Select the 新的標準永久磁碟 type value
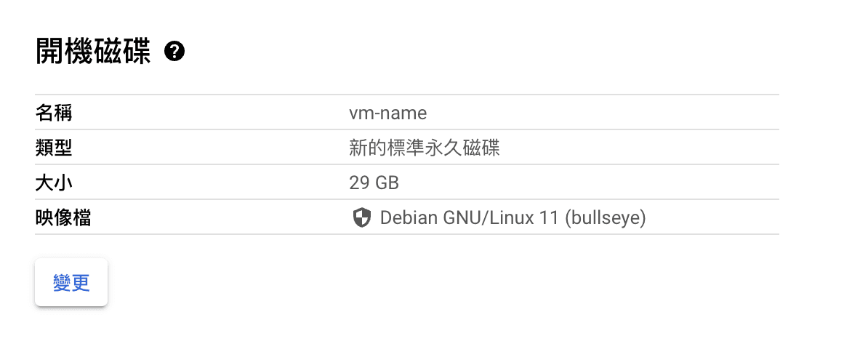Screen dimensions: 868x352 [x=425, y=148]
